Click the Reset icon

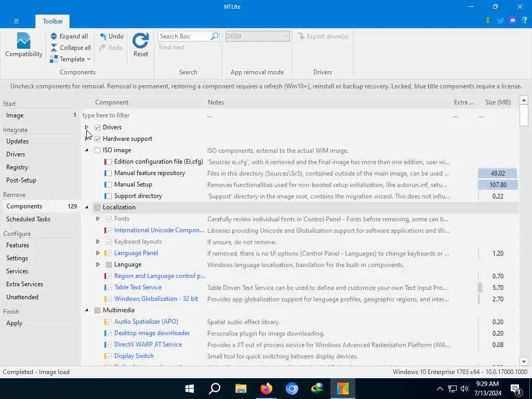coord(140,41)
